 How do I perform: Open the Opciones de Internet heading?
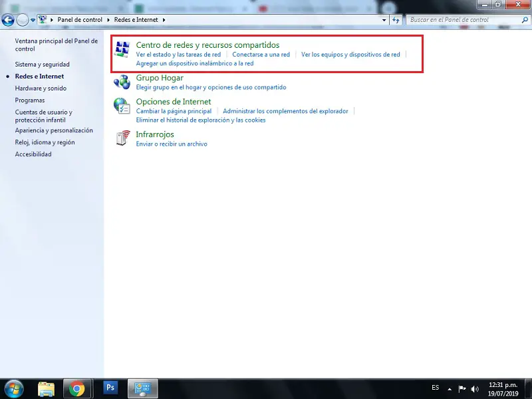point(174,102)
